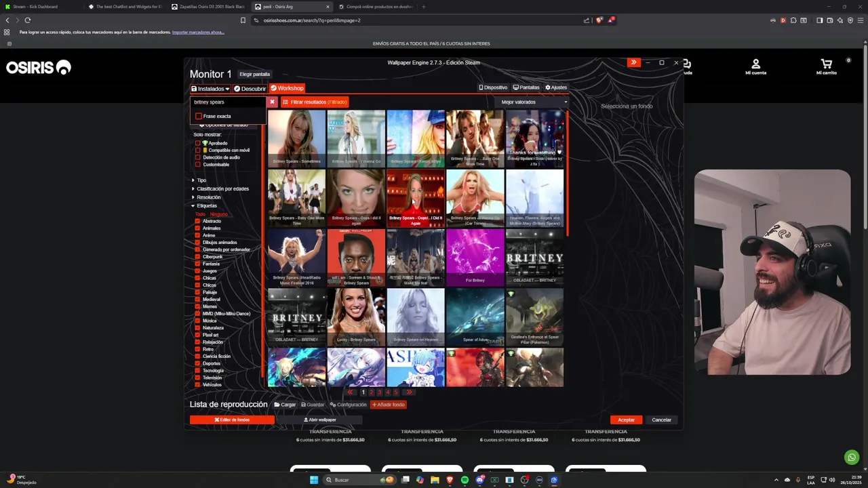Screen dimensions: 868x488
Task: Click the Cancelar button
Action: (x=661, y=420)
